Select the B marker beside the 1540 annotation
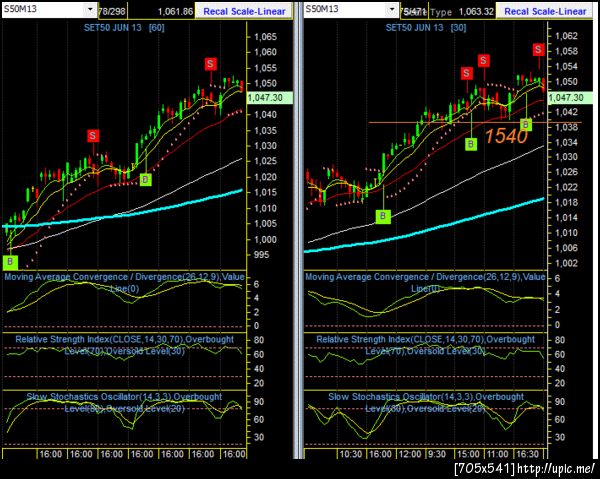Screen dimensions: 600x479 coord(526,124)
